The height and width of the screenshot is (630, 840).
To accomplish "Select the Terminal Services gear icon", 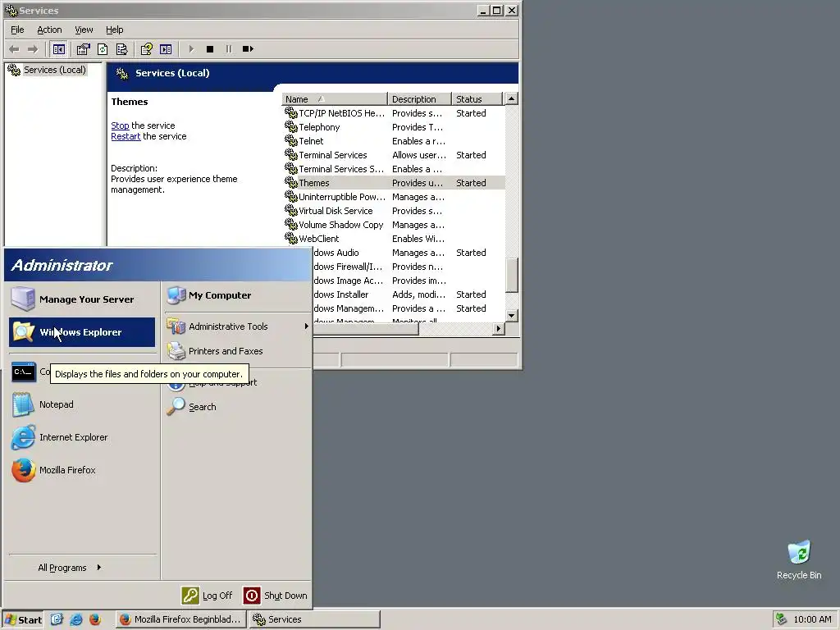I will click(x=291, y=155).
